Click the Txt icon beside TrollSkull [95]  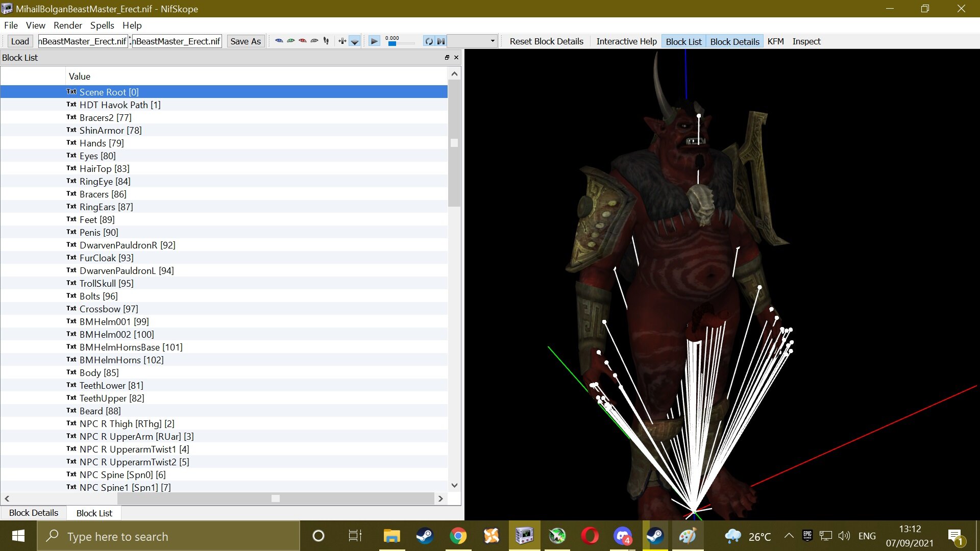pyautogui.click(x=71, y=283)
